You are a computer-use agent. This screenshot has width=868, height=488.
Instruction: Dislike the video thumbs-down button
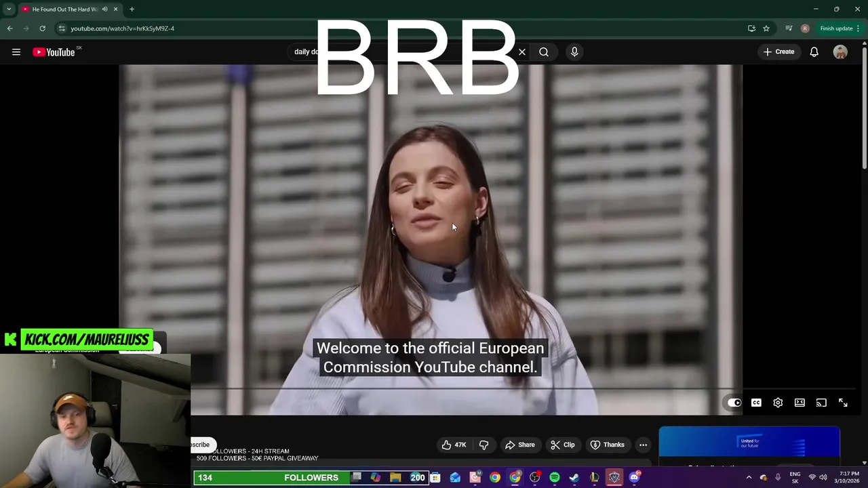(x=484, y=445)
